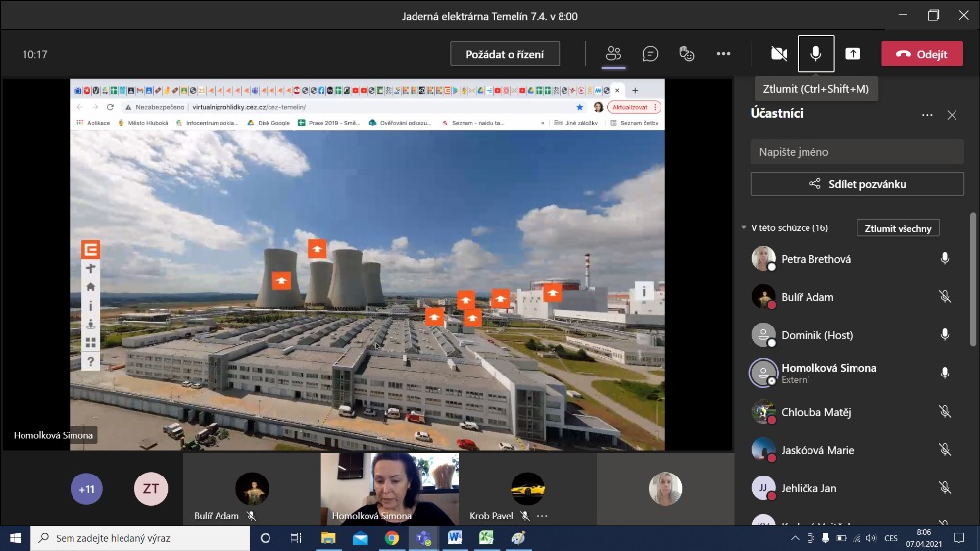The height and width of the screenshot is (551, 980).
Task: Open options for Krob Pavel tile
Action: coord(542,516)
